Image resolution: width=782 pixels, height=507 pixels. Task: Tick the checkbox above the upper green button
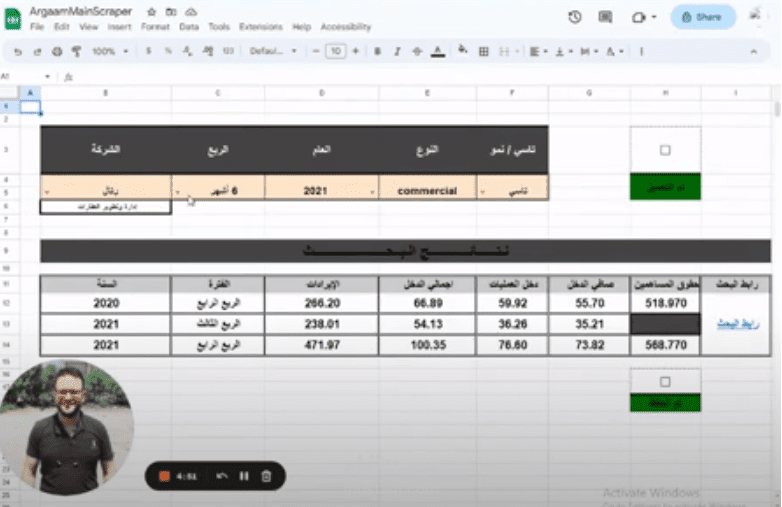(665, 150)
